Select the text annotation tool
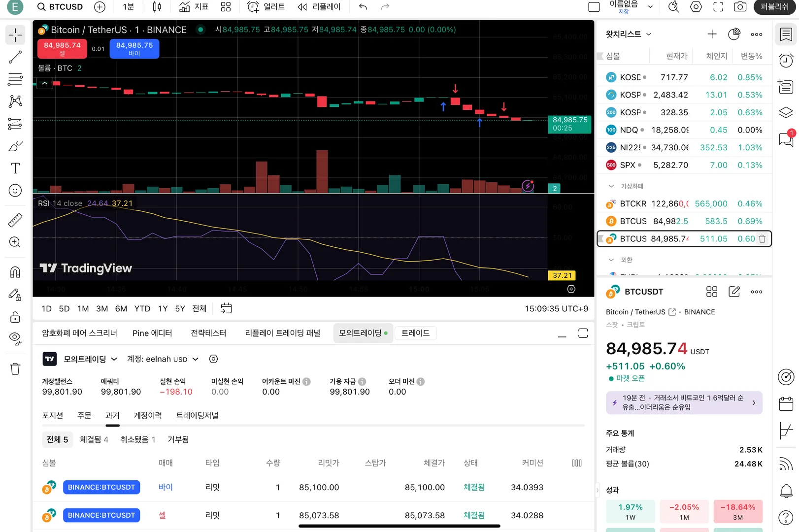This screenshot has height=532, width=799. click(x=15, y=168)
